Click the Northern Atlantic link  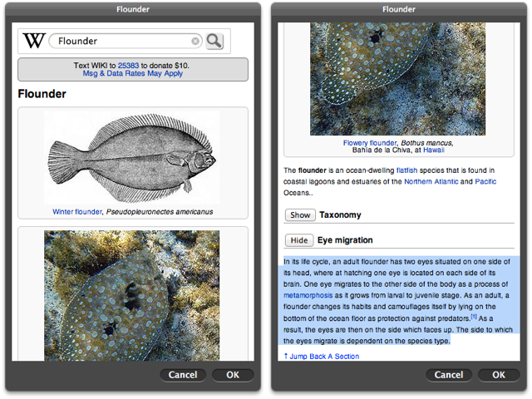click(x=430, y=181)
